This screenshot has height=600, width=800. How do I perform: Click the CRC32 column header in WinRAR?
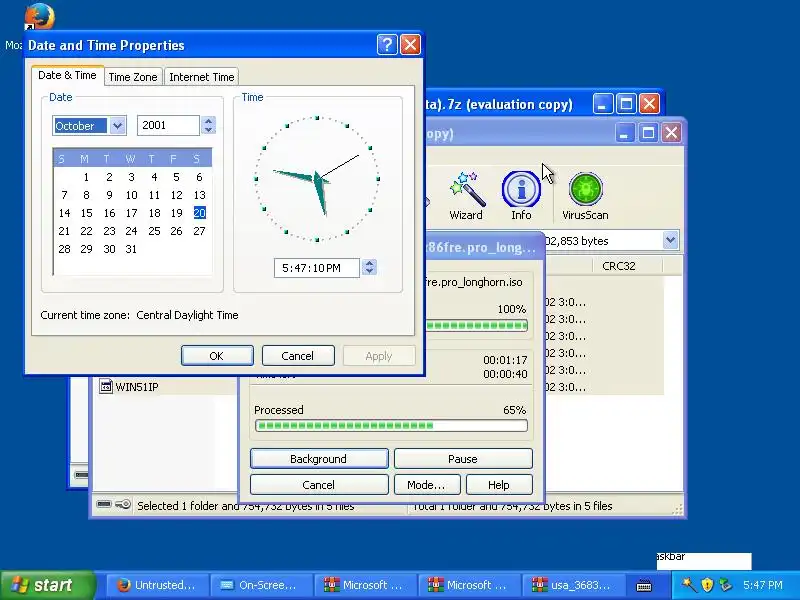[x=628, y=266]
